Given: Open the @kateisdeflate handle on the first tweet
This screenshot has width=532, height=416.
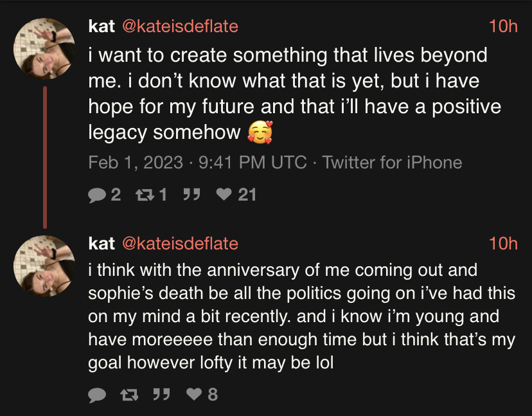Looking at the screenshot, I should (x=179, y=26).
